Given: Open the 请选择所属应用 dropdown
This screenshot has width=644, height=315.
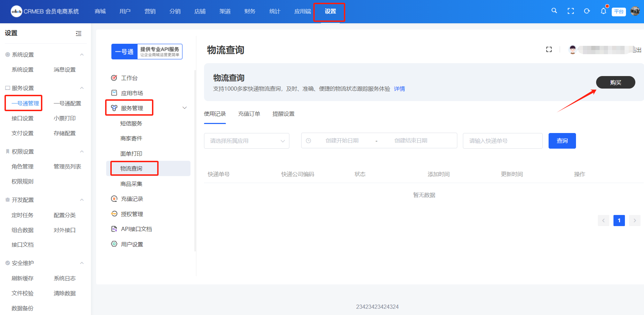Looking at the screenshot, I should [246, 141].
